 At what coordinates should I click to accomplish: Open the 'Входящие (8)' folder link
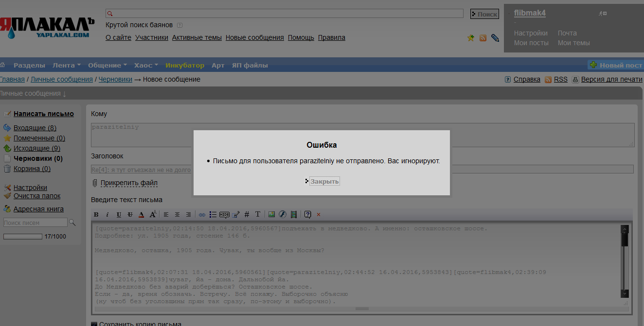tap(35, 128)
